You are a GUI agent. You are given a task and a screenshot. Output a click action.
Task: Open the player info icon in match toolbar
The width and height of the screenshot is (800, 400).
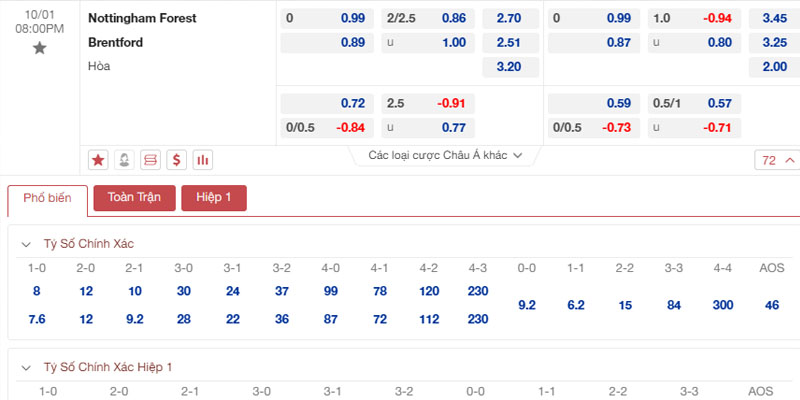124,160
